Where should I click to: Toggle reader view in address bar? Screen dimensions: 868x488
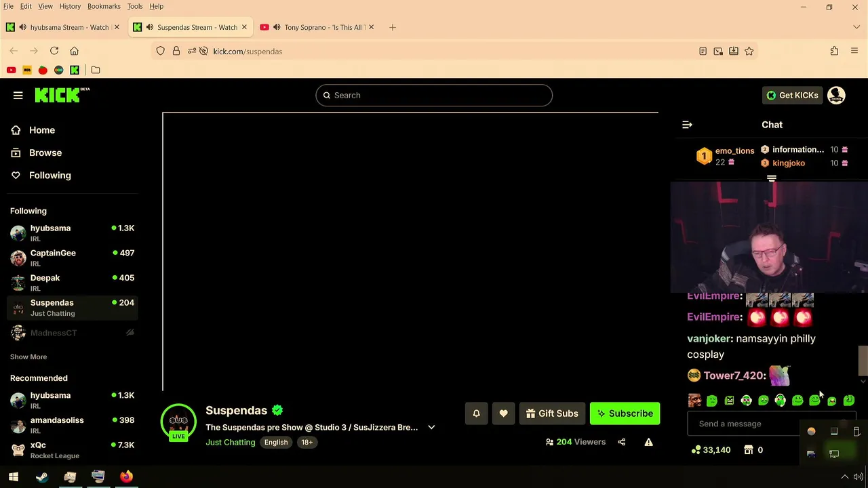tap(703, 51)
